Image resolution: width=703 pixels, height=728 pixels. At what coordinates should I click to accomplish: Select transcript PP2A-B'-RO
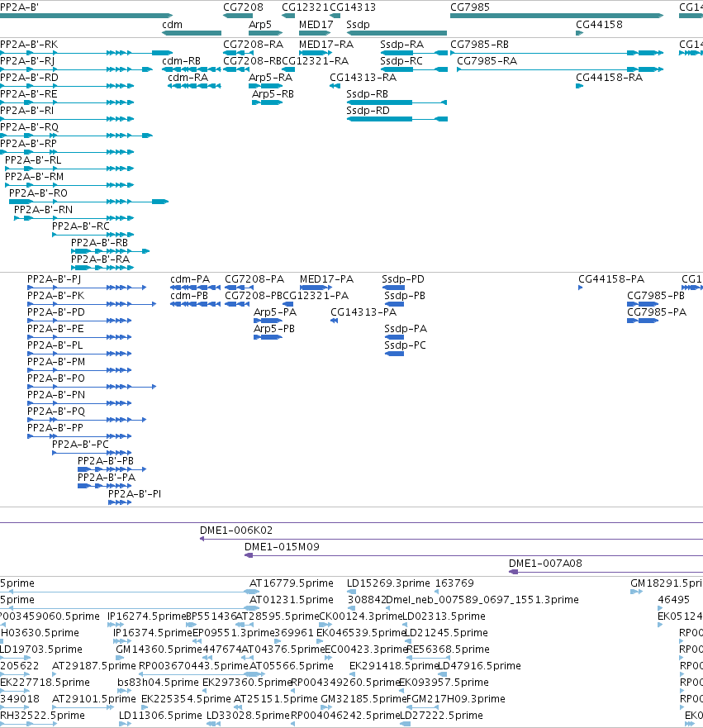pyautogui.click(x=88, y=202)
